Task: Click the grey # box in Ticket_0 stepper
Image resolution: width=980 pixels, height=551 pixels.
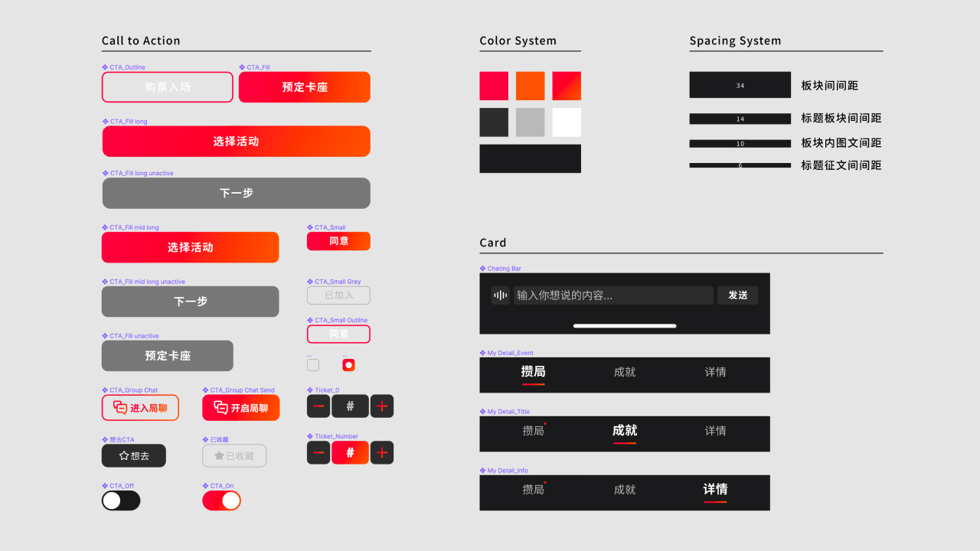Action: pos(350,406)
